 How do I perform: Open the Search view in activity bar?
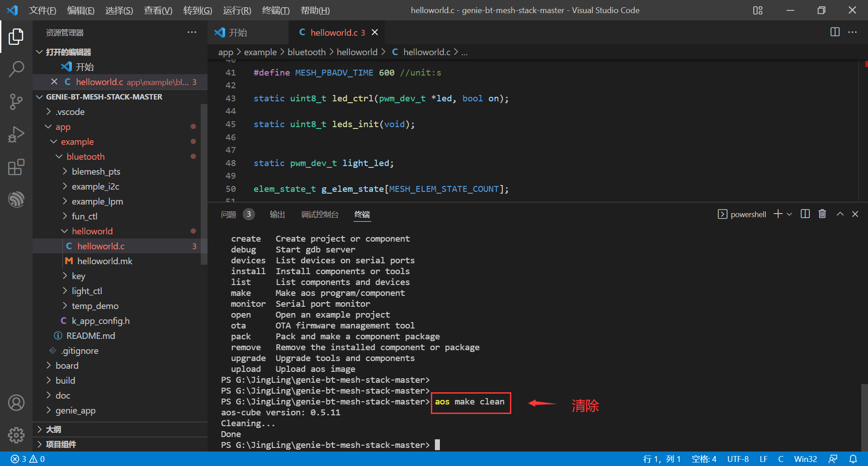click(x=16, y=69)
